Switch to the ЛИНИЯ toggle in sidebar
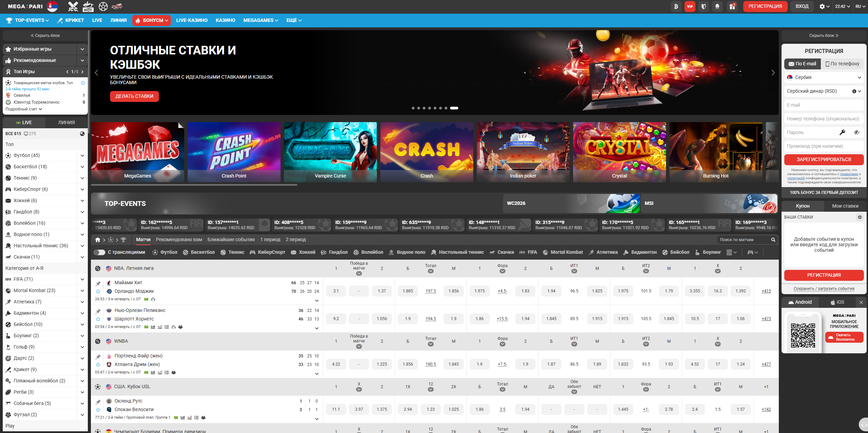 (66, 122)
